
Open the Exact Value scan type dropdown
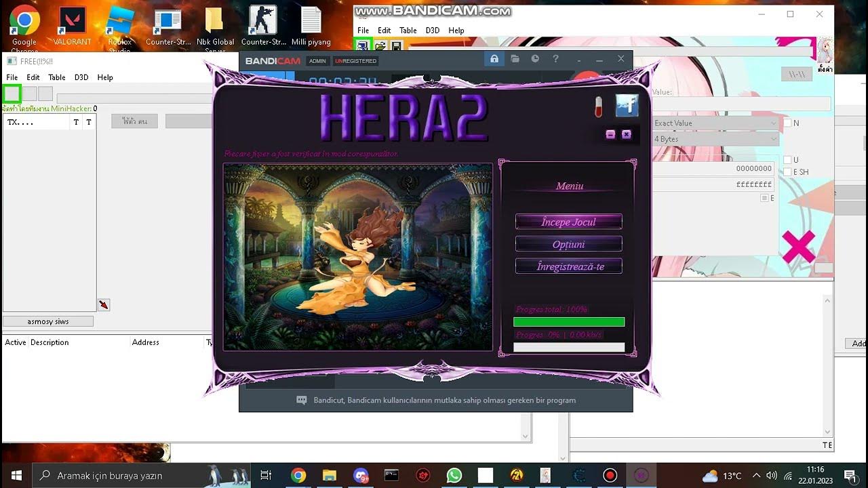pyautogui.click(x=715, y=123)
